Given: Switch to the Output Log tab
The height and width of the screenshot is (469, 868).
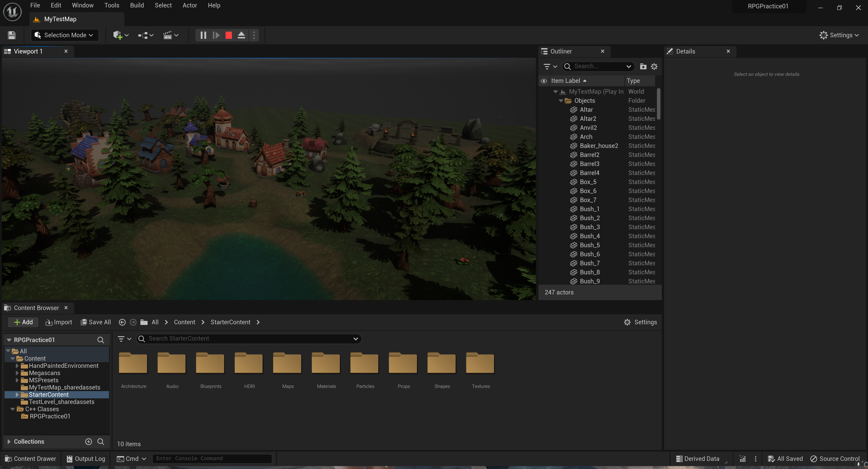Looking at the screenshot, I should click(86, 459).
